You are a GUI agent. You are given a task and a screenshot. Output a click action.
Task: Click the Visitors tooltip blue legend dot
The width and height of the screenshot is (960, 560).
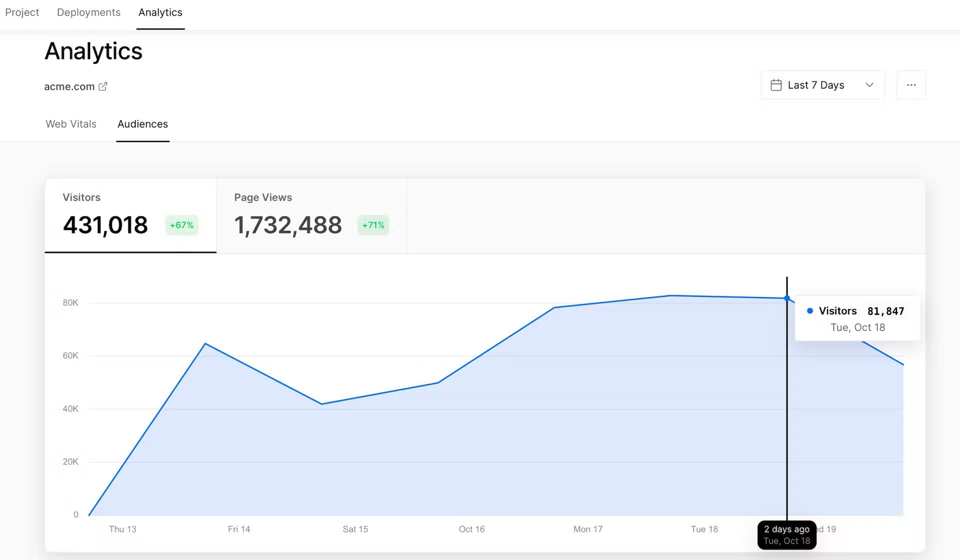[x=810, y=311]
